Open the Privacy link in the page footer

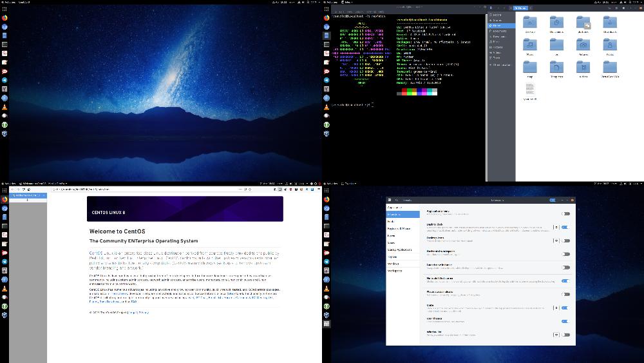(144, 313)
